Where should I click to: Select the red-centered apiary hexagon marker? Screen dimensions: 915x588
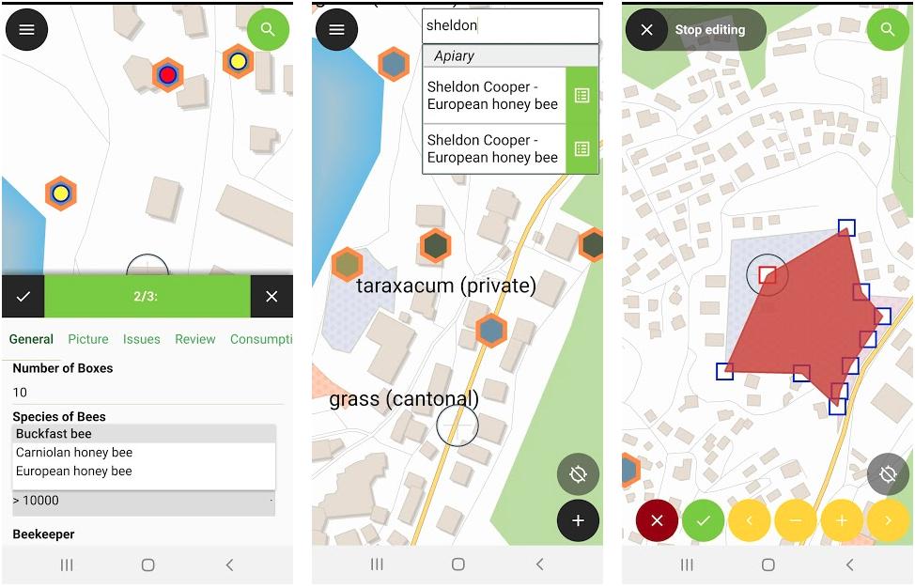[168, 74]
